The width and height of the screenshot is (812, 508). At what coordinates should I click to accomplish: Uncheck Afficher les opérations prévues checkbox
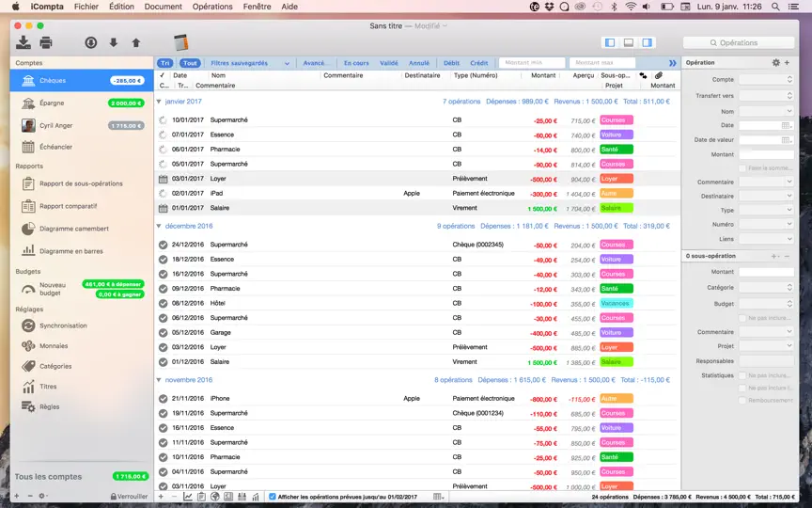[273, 497]
